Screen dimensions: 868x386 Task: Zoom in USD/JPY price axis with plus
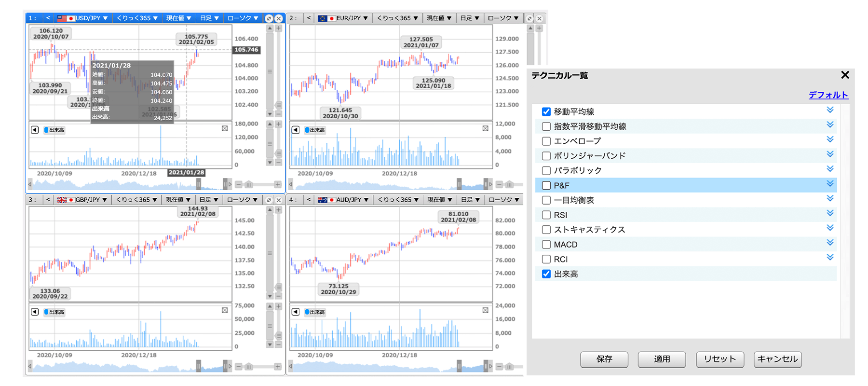(x=278, y=28)
